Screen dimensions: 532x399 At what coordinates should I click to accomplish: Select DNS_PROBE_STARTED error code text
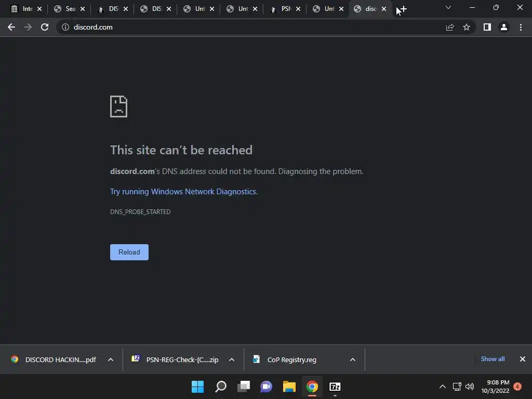pyautogui.click(x=140, y=212)
